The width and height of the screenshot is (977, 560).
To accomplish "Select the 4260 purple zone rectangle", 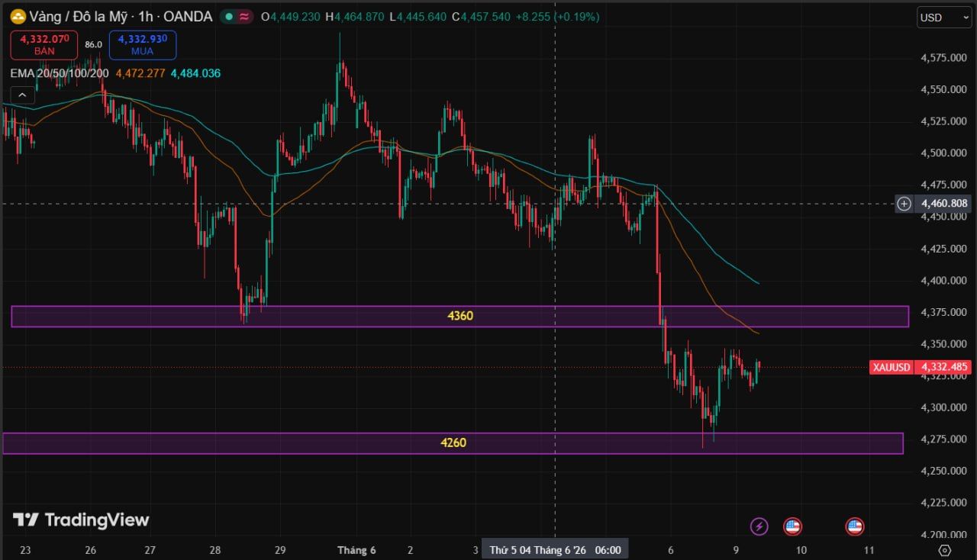I will [453, 443].
